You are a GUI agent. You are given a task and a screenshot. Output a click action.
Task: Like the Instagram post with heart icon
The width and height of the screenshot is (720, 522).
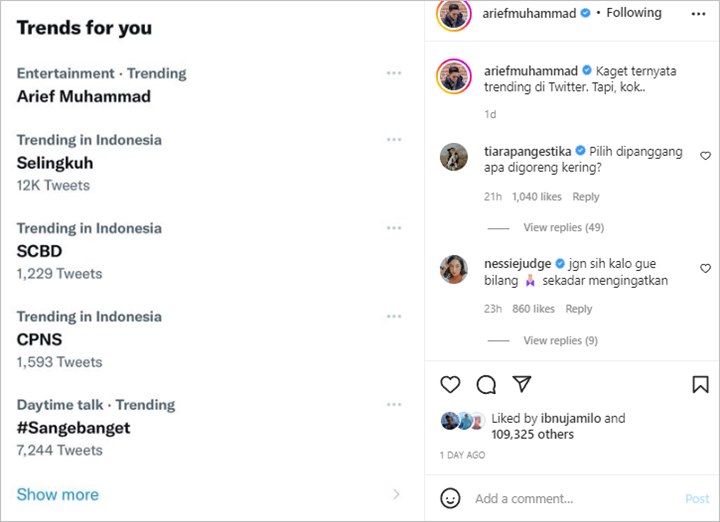tap(450, 384)
